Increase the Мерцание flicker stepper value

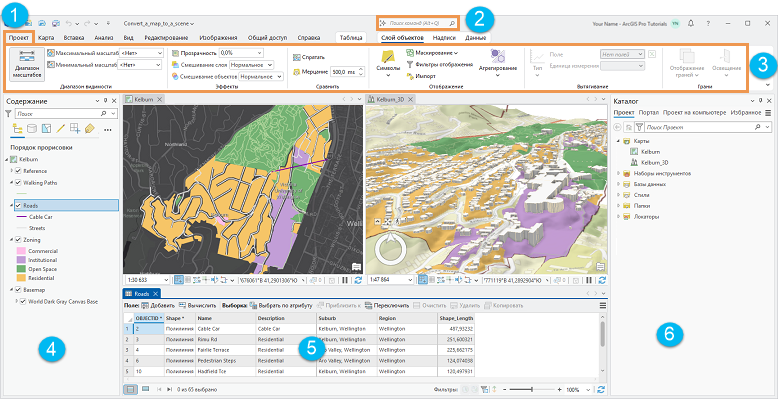[361, 70]
